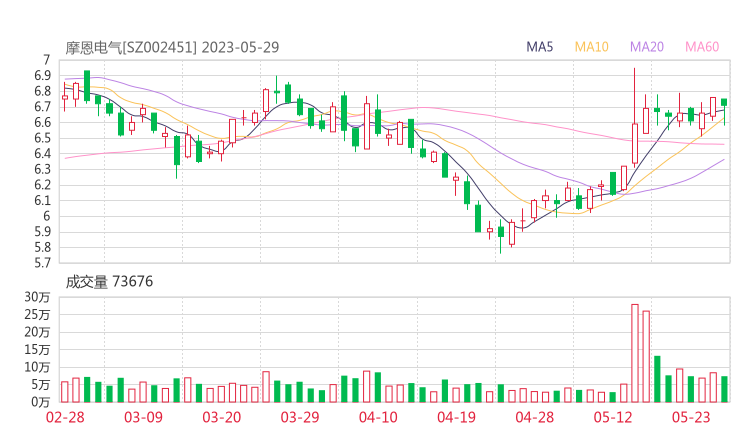Click the 03-29 date label
740x440 pixels.
(x=300, y=417)
